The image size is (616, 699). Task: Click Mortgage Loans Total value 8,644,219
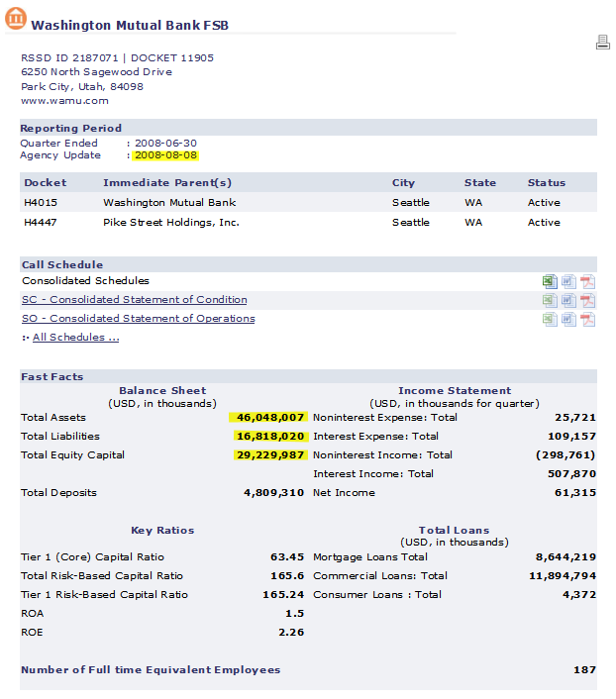565,556
